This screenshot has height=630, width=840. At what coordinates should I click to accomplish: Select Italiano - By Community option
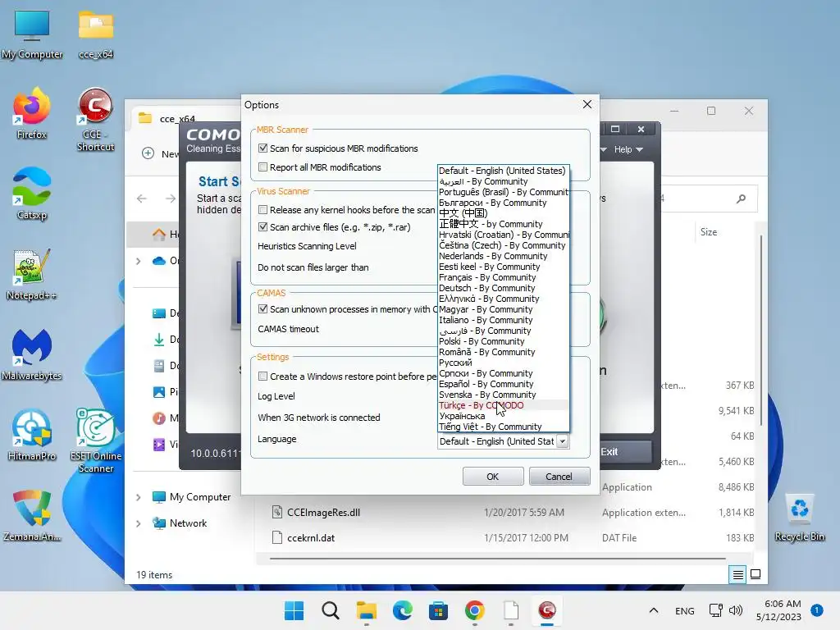tap(503, 320)
